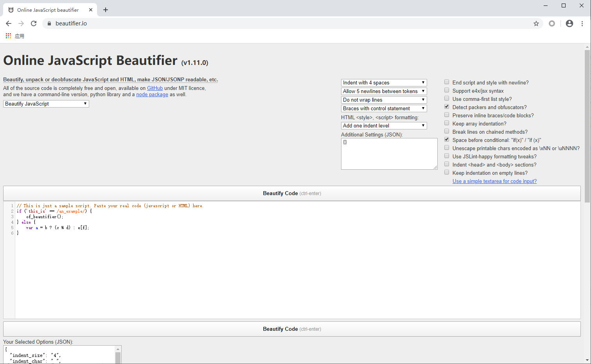Viewport: 591px width, 364px height.
Task: Uncheck Space before conditional option
Action: (447, 140)
